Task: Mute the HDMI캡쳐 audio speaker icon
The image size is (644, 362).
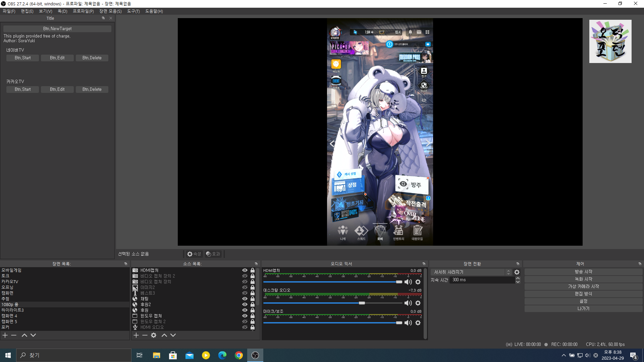Action: pos(408,282)
